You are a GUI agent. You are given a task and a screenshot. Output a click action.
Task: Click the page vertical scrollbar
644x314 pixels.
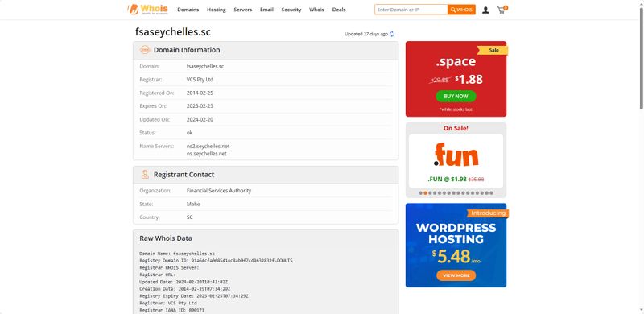pyautogui.click(x=641, y=57)
